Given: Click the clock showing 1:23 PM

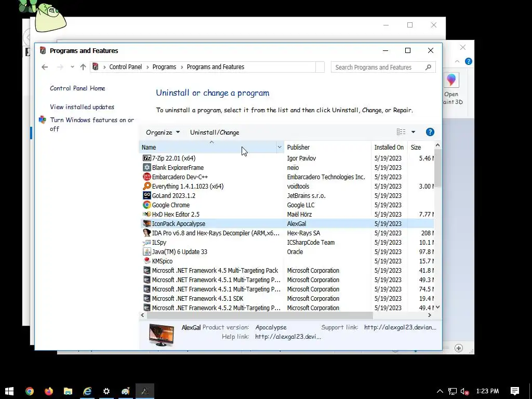Looking at the screenshot, I should click(x=487, y=391).
